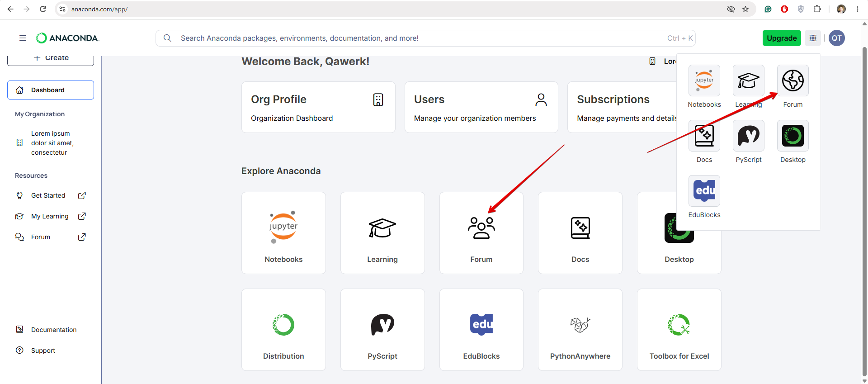Click the Create button in sidebar
Screen dimensions: 868x384
[51, 60]
